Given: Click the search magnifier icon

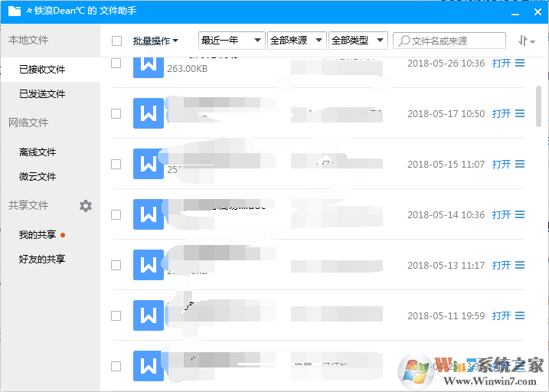Looking at the screenshot, I should pos(404,41).
